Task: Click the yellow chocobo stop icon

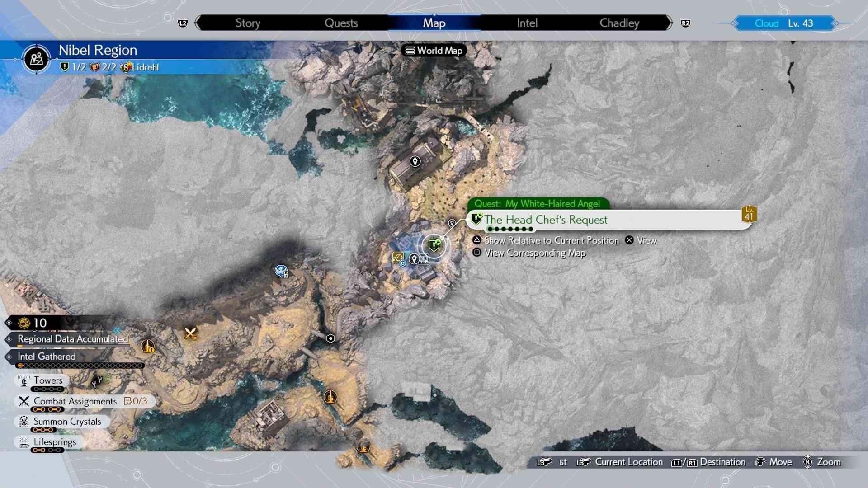Action: 397,258
